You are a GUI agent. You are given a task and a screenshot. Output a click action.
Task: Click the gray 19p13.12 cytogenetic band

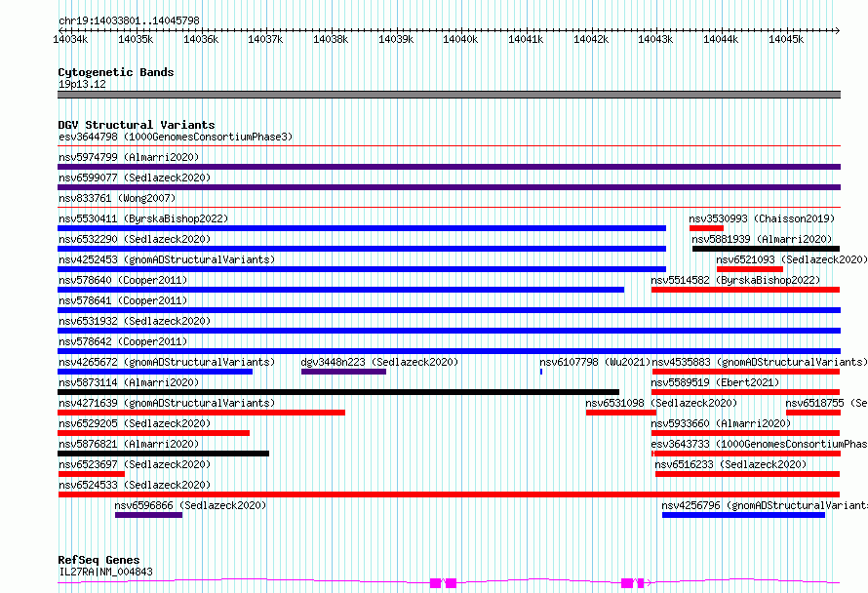[449, 95]
